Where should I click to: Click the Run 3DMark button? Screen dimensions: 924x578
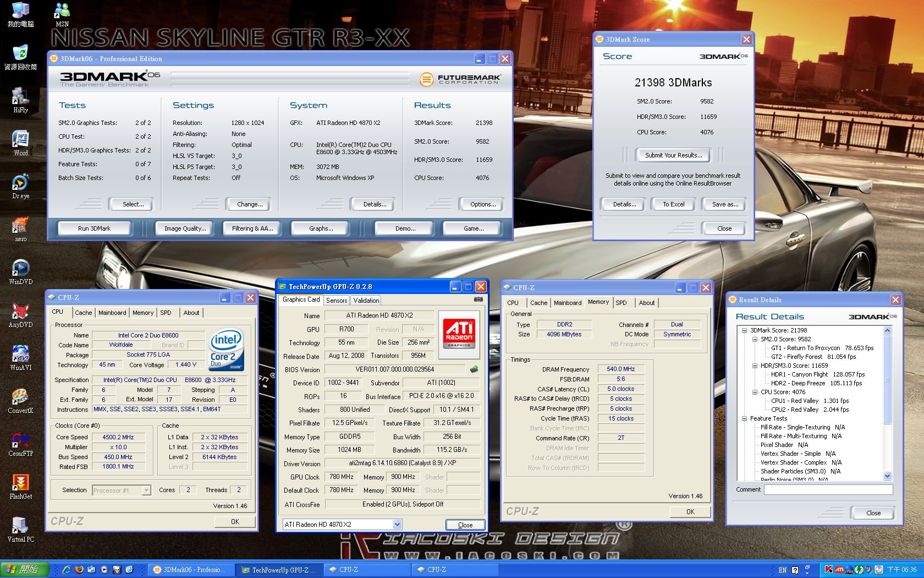point(95,228)
